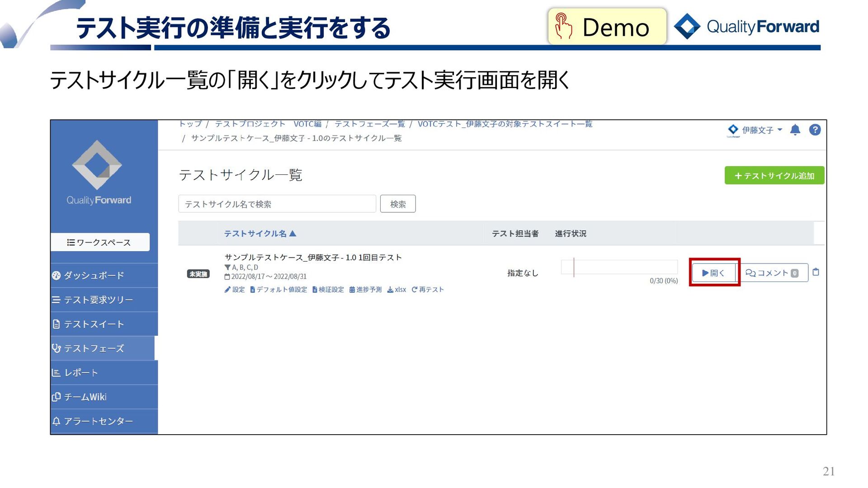The width and height of the screenshot is (868, 488).
Task: Click the notification bell icon
Action: [x=795, y=130]
